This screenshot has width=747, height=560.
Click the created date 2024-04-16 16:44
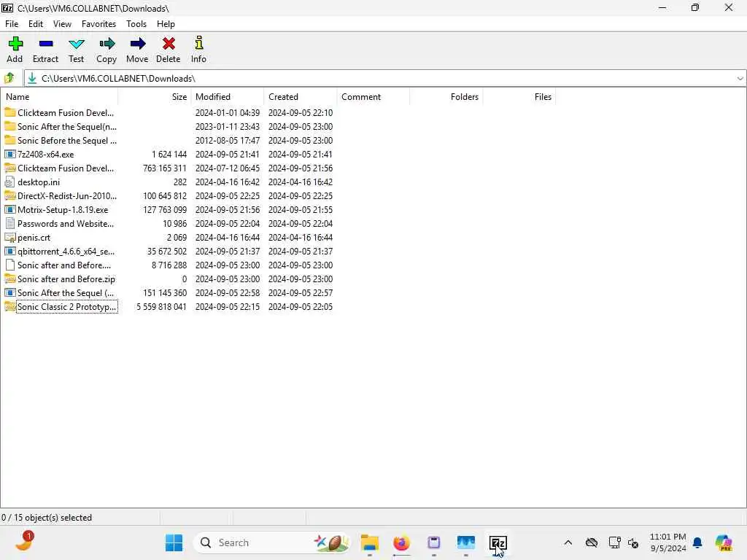pyautogui.click(x=300, y=237)
